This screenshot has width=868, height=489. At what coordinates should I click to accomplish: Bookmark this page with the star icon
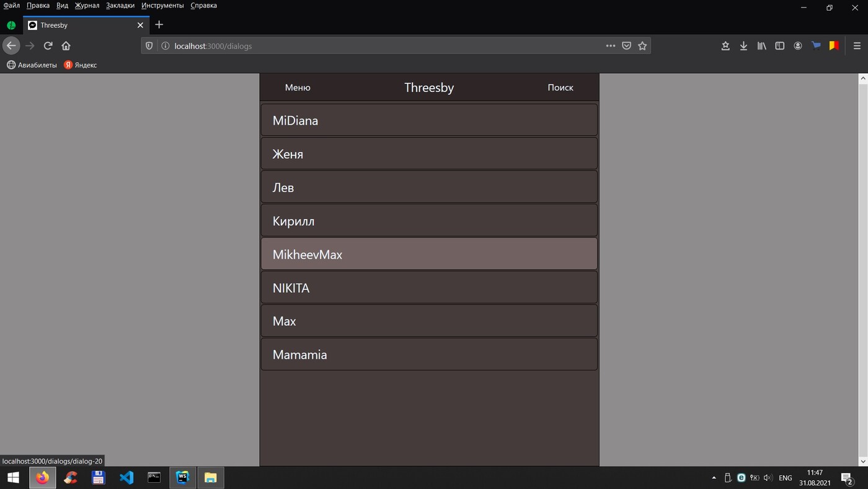coord(642,46)
